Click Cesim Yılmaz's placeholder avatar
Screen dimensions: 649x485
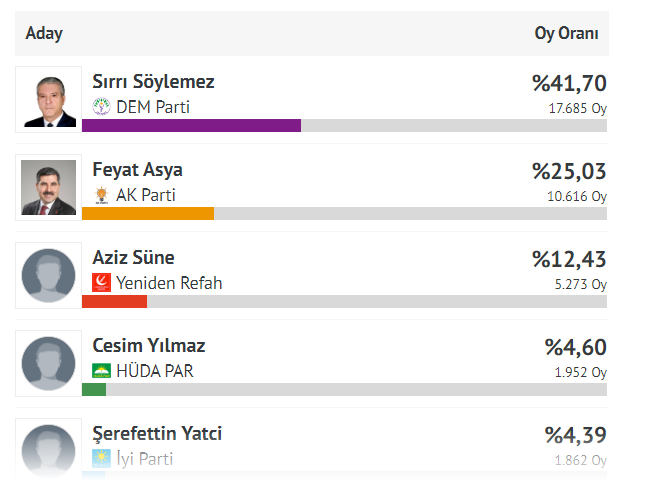click(x=49, y=364)
